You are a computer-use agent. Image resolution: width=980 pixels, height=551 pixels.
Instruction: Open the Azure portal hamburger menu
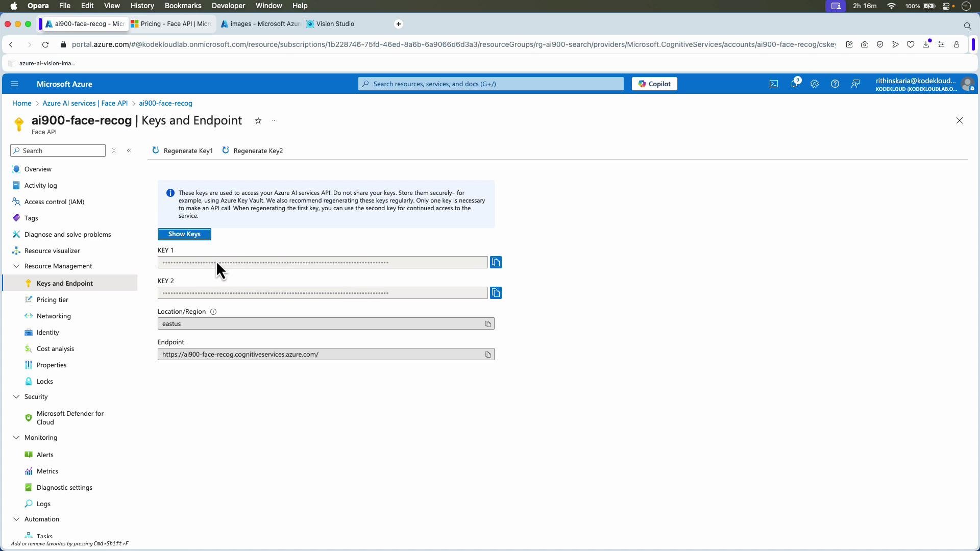[14, 84]
